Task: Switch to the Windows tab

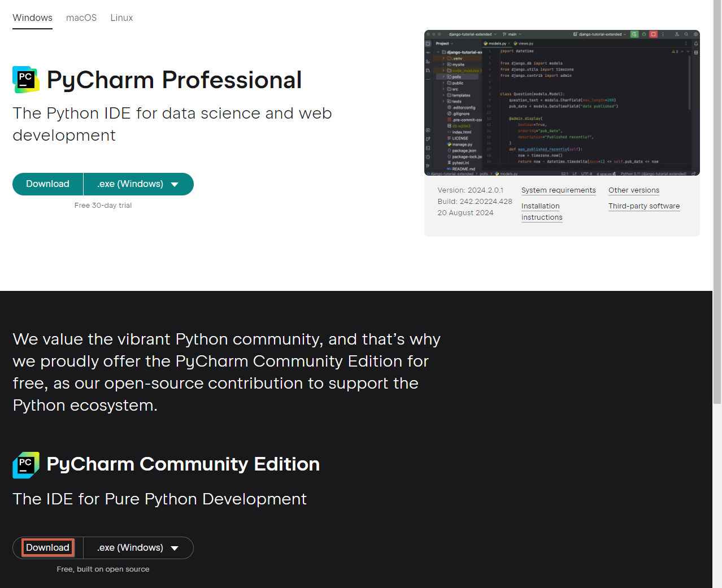Action: coord(32,18)
